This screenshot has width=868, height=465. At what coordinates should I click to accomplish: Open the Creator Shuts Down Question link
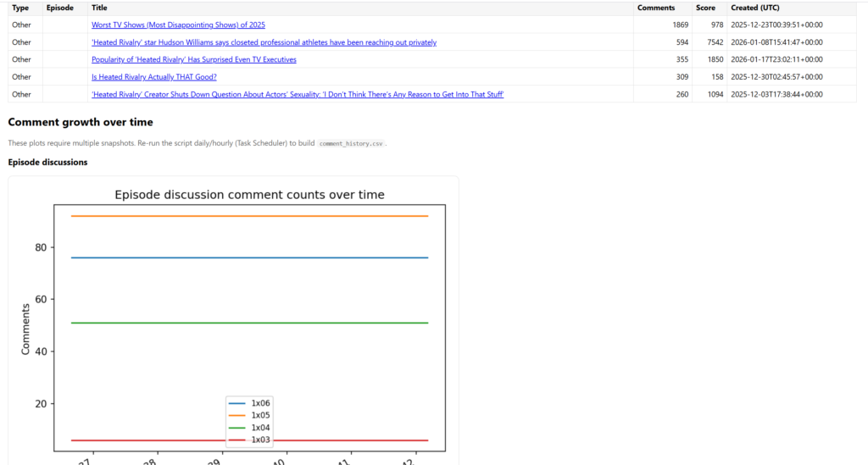[298, 94]
